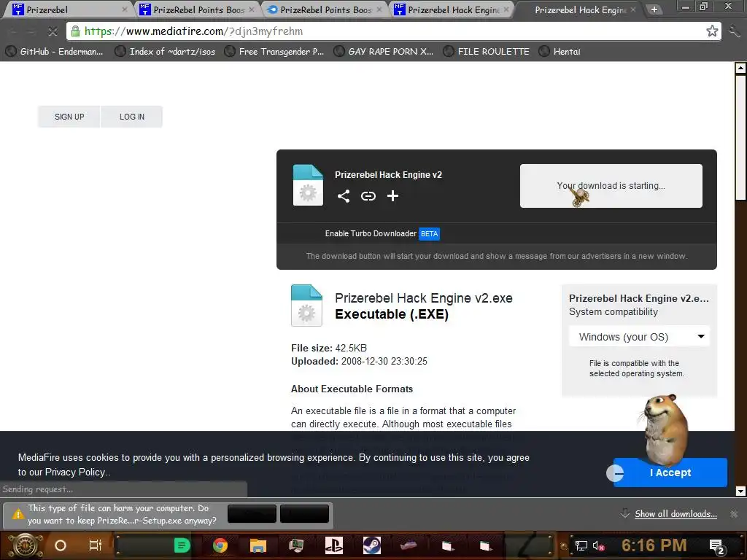Open a new tab with the plus button

pyautogui.click(x=654, y=9)
